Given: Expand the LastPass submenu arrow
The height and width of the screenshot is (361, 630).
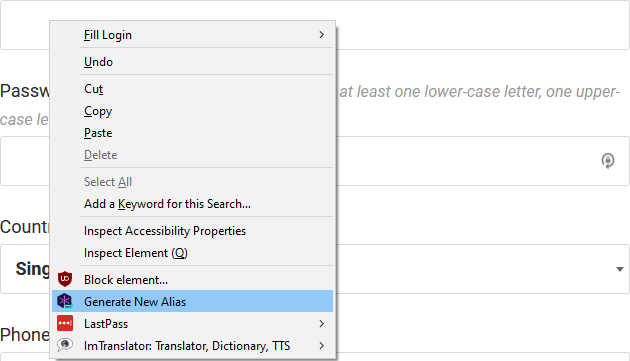Looking at the screenshot, I should (x=321, y=324).
